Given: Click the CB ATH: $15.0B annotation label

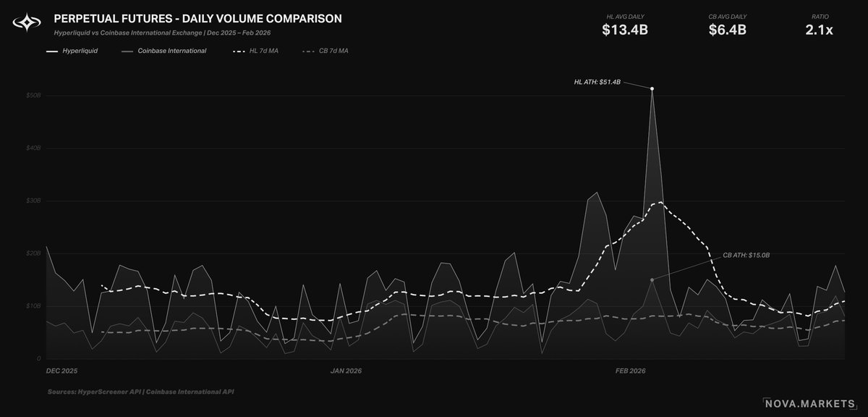Looking at the screenshot, I should (746, 256).
